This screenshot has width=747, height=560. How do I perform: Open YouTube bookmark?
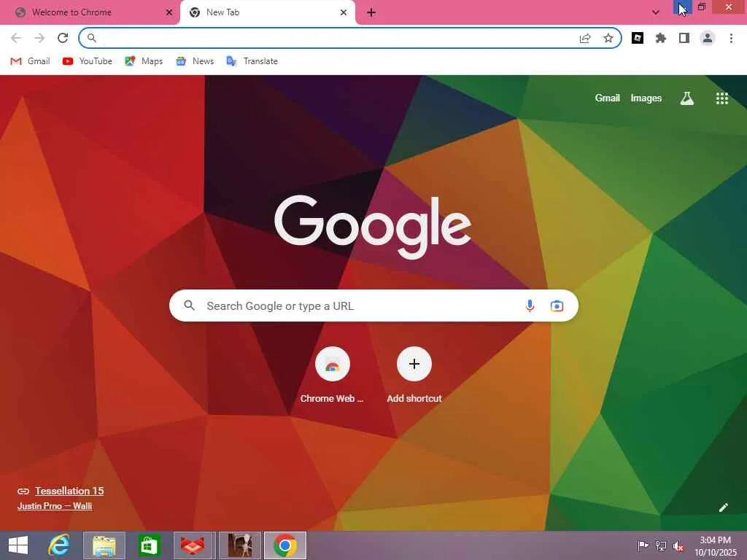pos(88,61)
